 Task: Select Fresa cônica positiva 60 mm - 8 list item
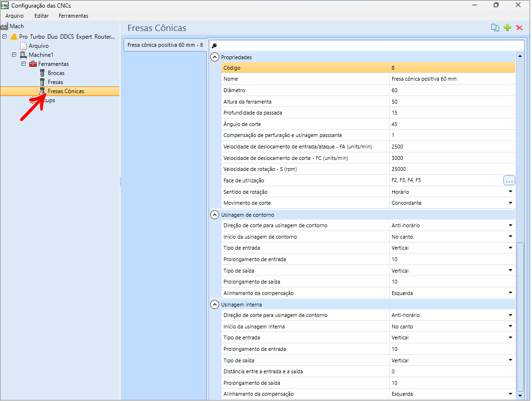[165, 45]
